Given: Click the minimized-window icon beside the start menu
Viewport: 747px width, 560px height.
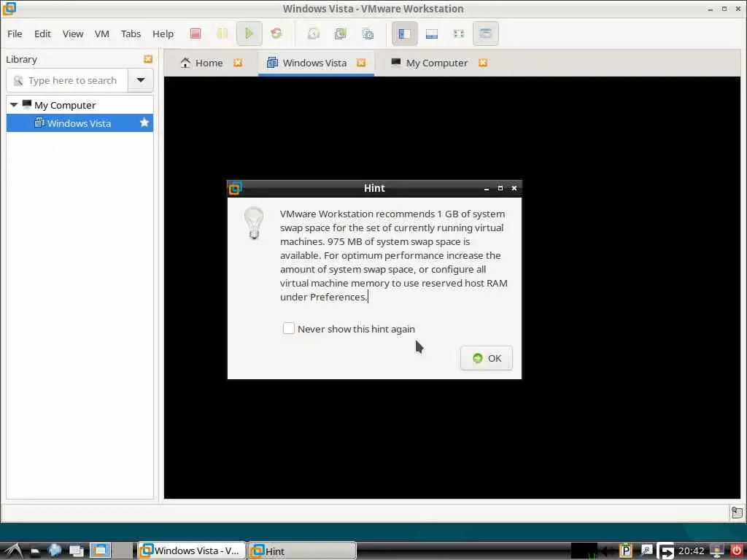Looking at the screenshot, I should tap(35, 551).
